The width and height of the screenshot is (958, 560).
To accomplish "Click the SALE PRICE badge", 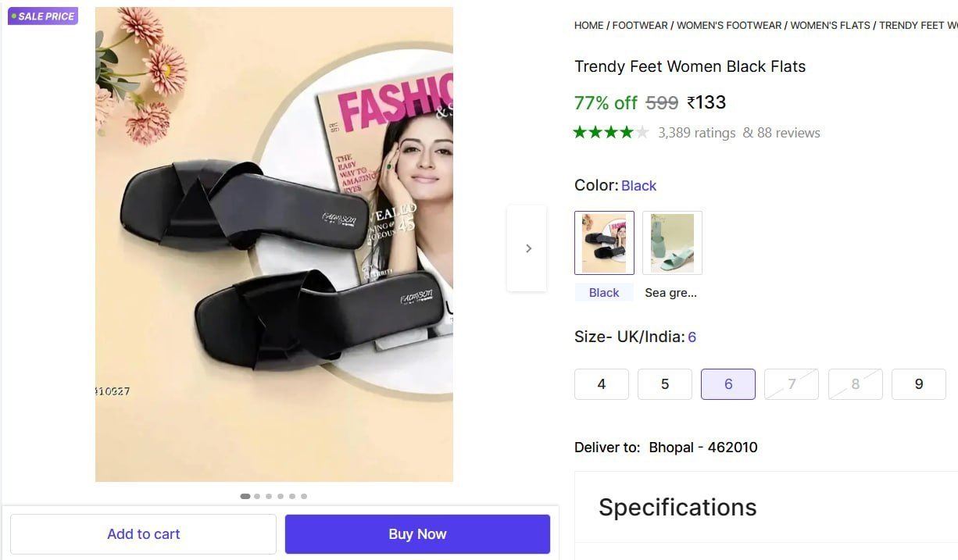I will pos(43,16).
